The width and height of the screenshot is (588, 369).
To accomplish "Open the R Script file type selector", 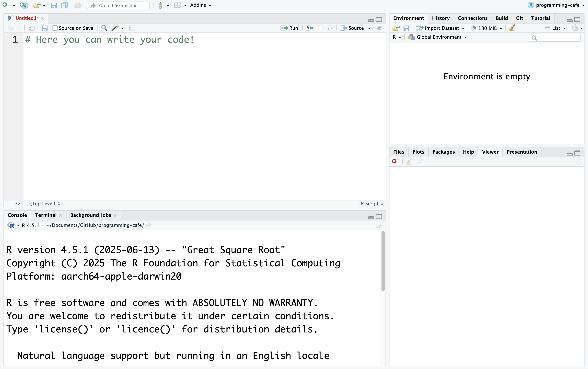I will tap(372, 204).
